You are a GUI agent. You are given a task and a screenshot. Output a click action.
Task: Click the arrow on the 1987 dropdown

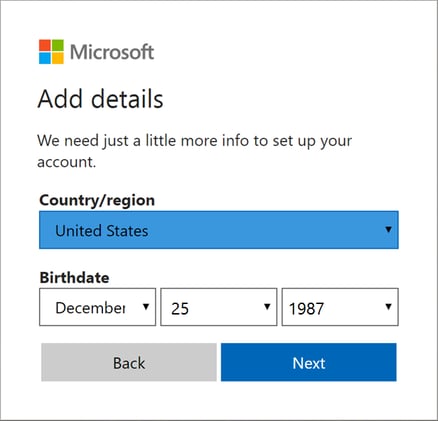click(x=388, y=307)
